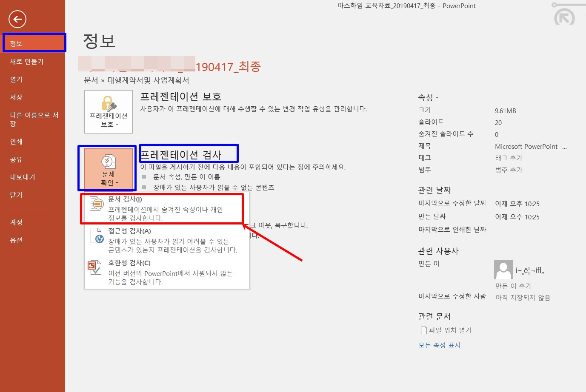The height and width of the screenshot is (392, 586).
Task: Click 모든 속성 표시 link
Action: (440, 345)
